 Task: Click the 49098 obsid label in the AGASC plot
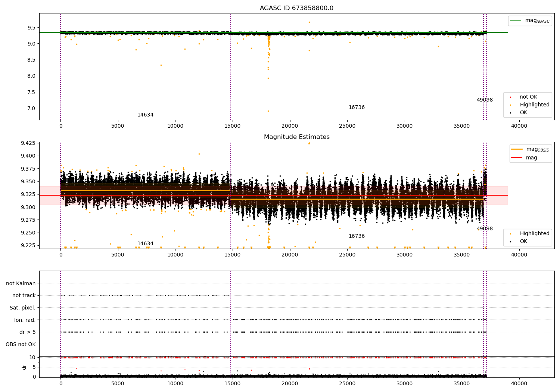pos(485,100)
